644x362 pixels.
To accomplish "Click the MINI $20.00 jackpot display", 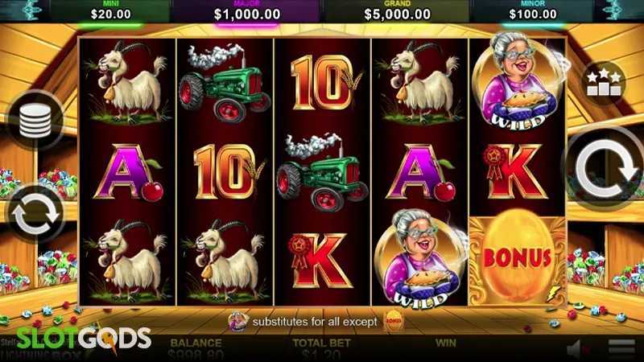I will [110, 10].
